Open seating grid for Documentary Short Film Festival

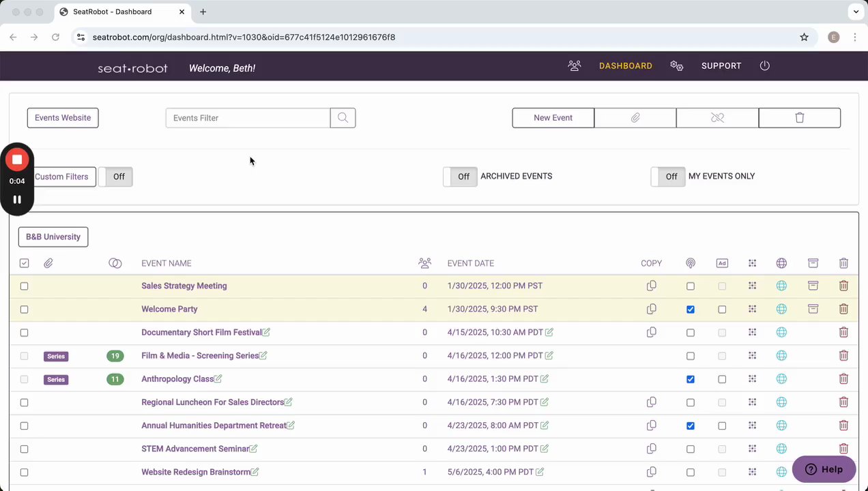point(752,332)
